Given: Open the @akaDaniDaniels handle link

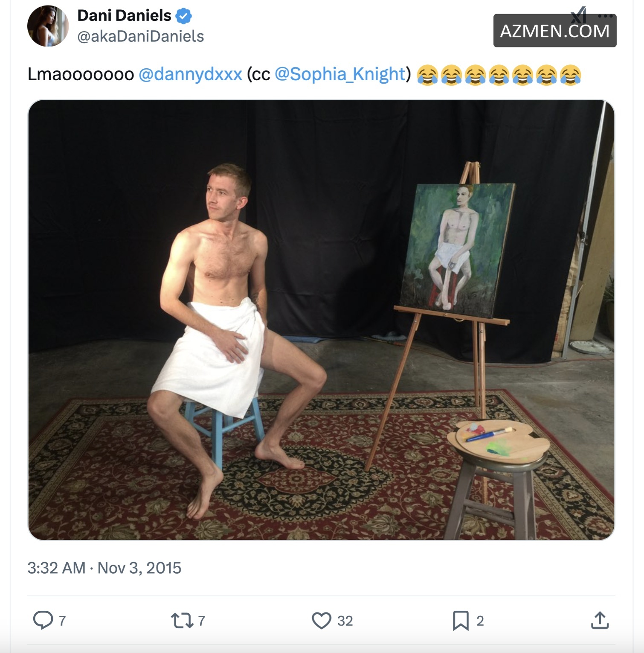Looking at the screenshot, I should point(140,37).
